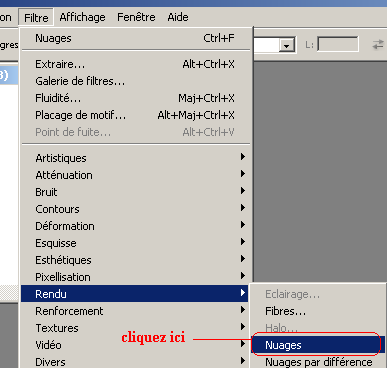Click Nuages in Rendu submenu
This screenshot has height=368, width=387.
318,345
